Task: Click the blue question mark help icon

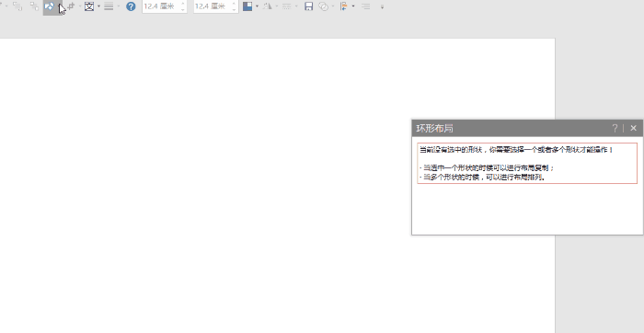Action: tap(131, 6)
